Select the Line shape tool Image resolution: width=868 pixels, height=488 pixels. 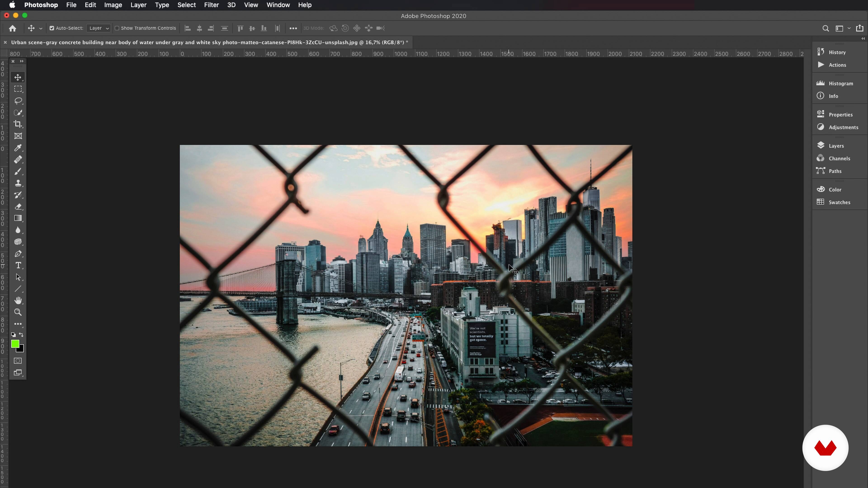pyautogui.click(x=18, y=289)
